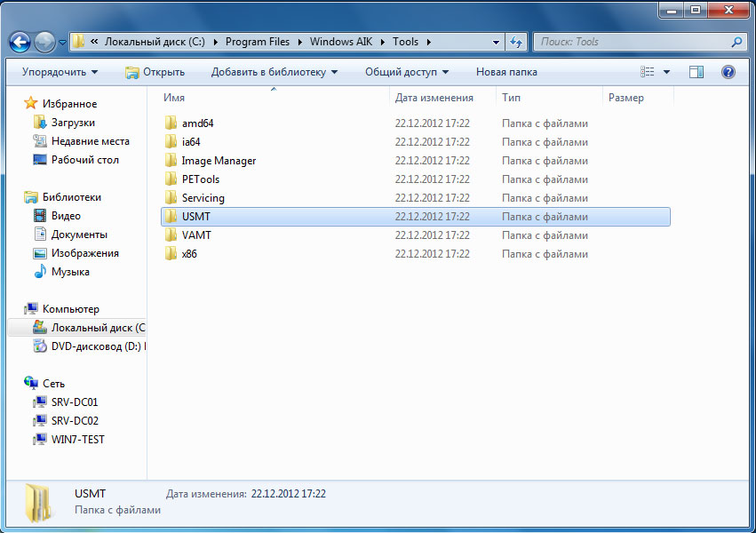Click the Tools segment in address bar
This screenshot has height=533, width=756.
pyautogui.click(x=405, y=42)
